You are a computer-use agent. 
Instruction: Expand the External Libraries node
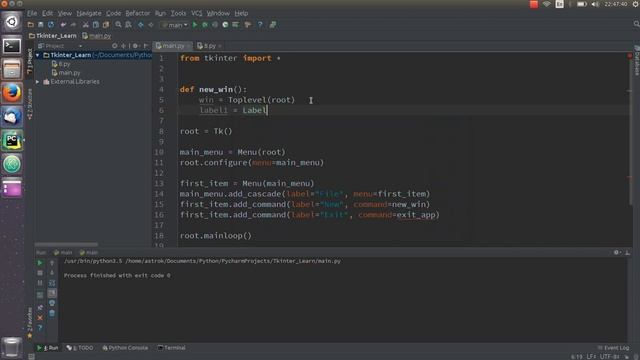(x=38, y=82)
